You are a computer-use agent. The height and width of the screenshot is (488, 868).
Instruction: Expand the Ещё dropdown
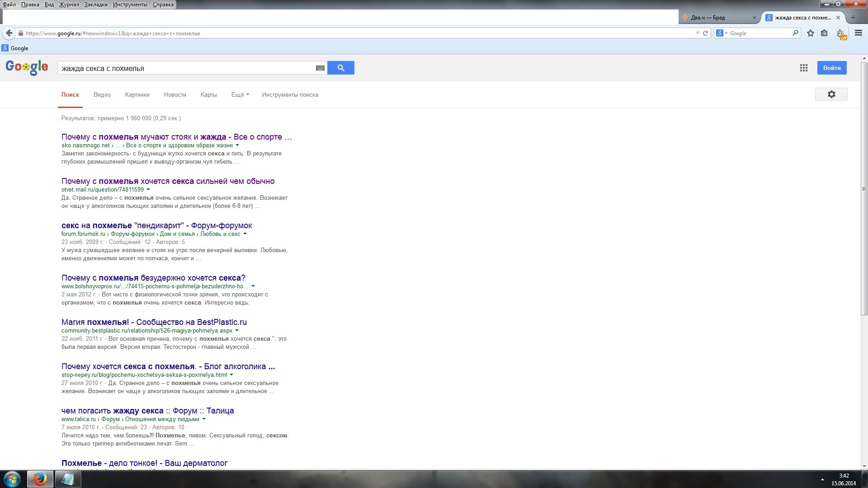[240, 94]
